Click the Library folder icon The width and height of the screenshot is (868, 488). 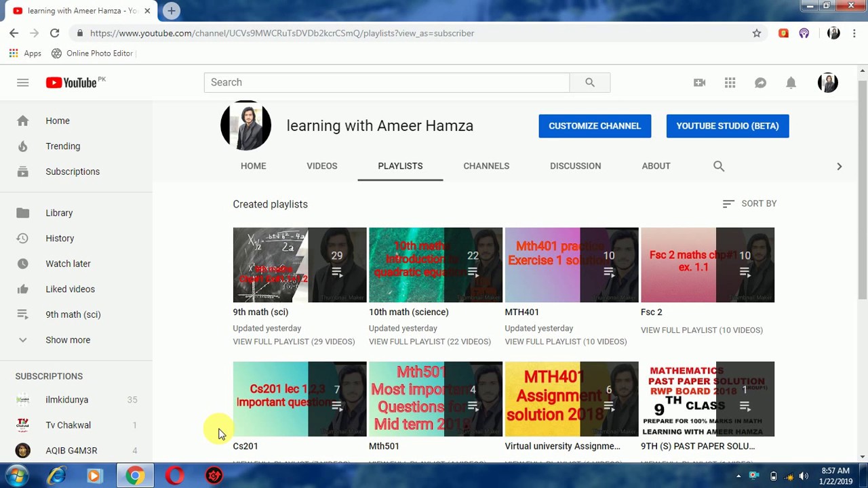[22, 213]
